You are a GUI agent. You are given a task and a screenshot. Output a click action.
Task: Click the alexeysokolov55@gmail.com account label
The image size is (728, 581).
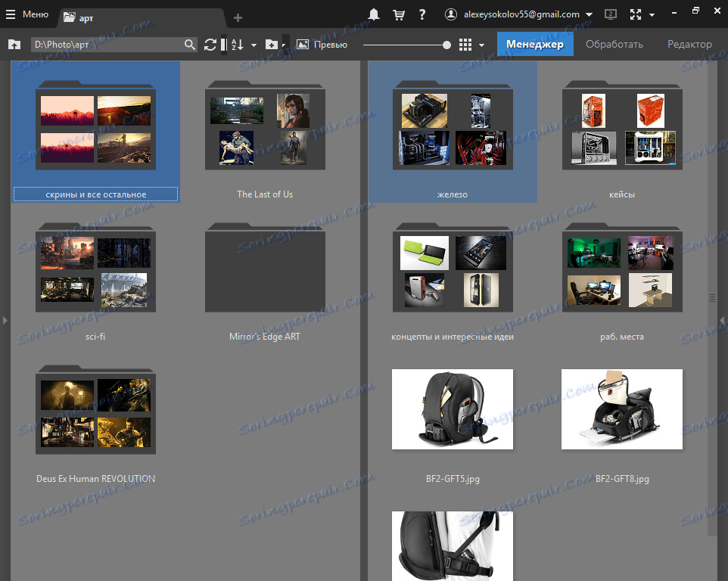pos(521,14)
